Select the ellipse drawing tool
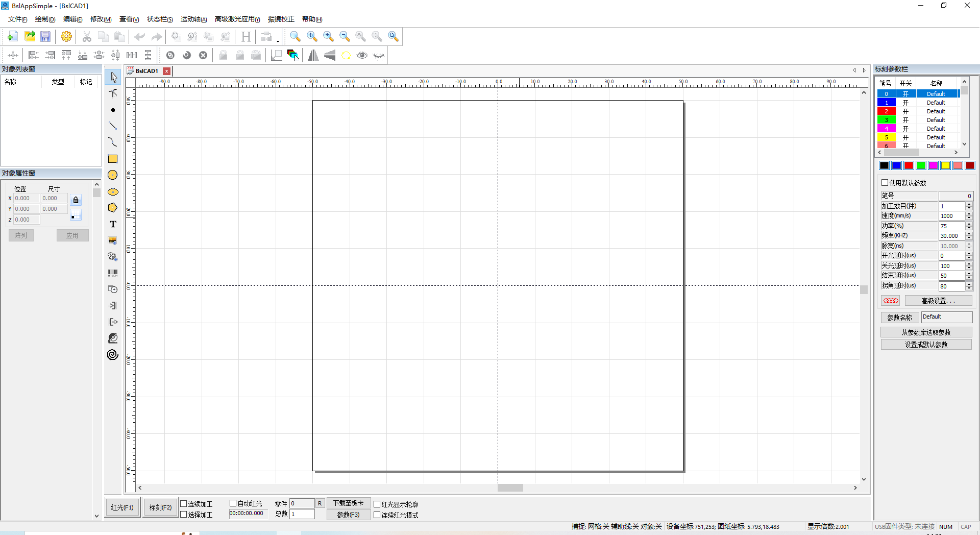 [113, 191]
